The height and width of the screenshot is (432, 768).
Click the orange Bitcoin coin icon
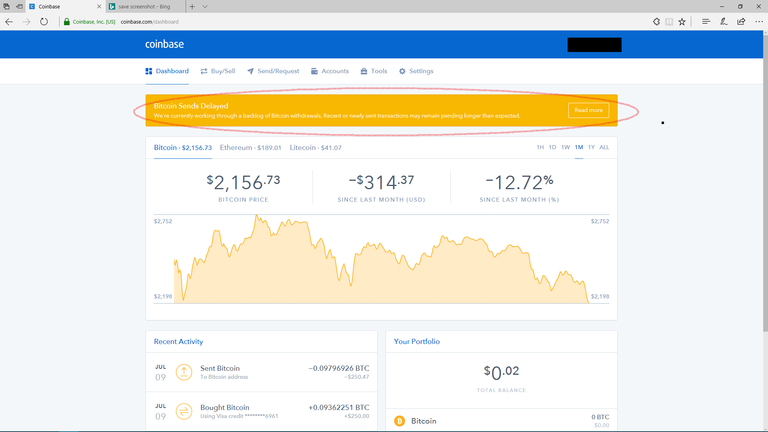coord(400,421)
